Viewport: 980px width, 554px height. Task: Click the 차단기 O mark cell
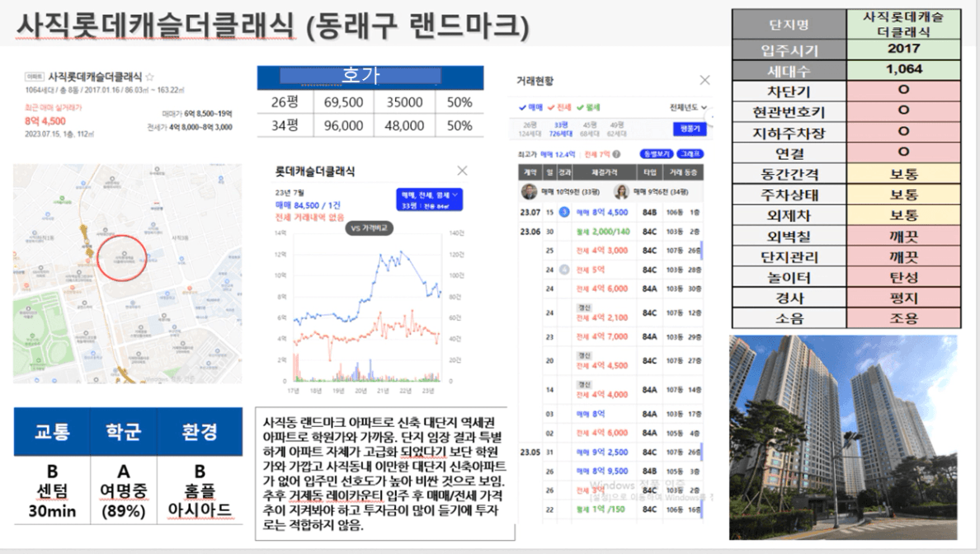904,91
